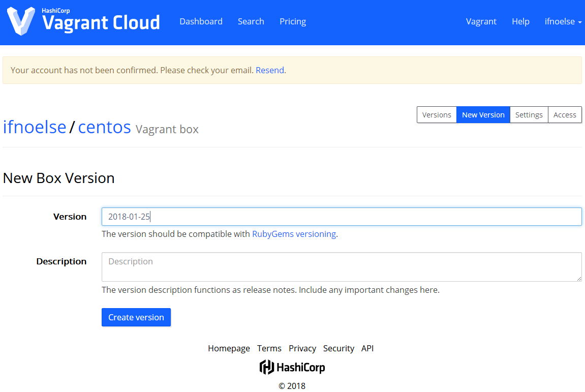Click the 'Description' field label

(61, 261)
